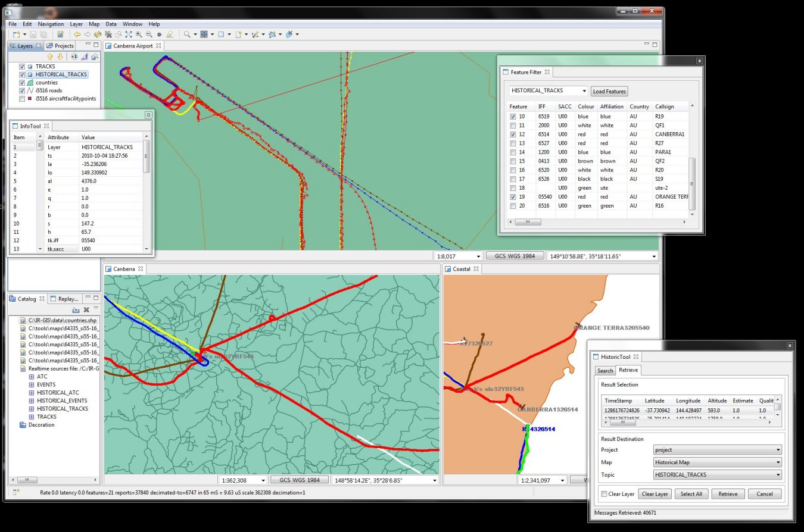Open the HISTORICAL_TRACKS dropdown in Feature Filter

click(x=584, y=91)
